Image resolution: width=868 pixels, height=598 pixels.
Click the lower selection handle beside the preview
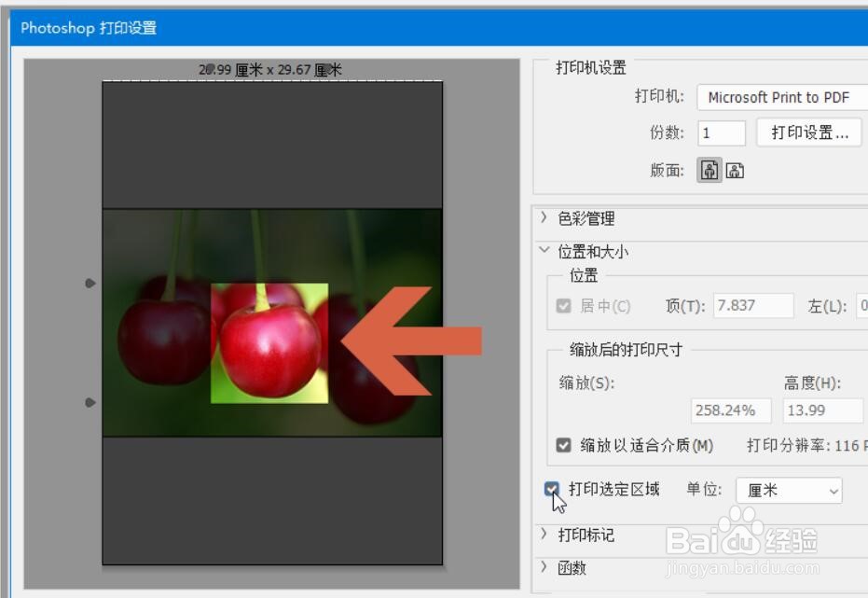pos(90,402)
